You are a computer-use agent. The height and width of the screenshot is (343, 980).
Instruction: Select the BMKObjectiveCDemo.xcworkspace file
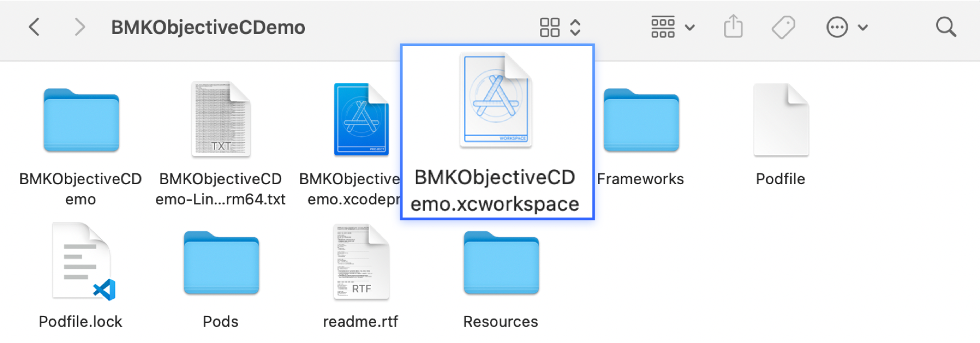(x=496, y=101)
